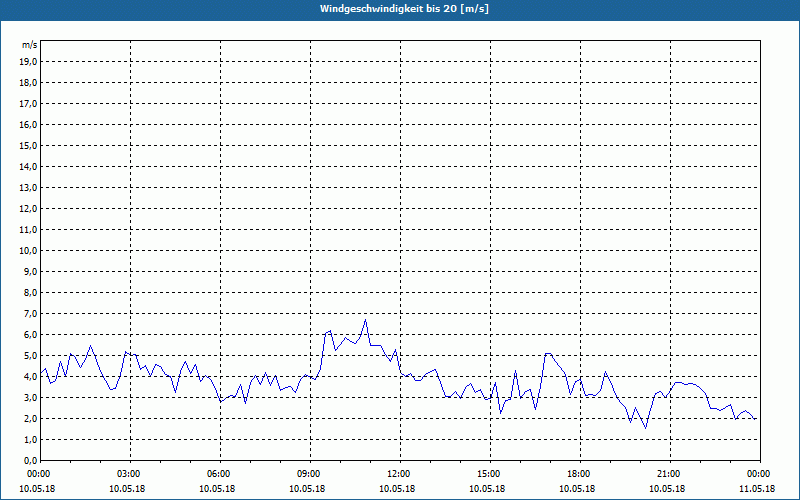Select date "10.05.18" beneath the 21:00 label
800x500 pixels.
click(x=667, y=489)
